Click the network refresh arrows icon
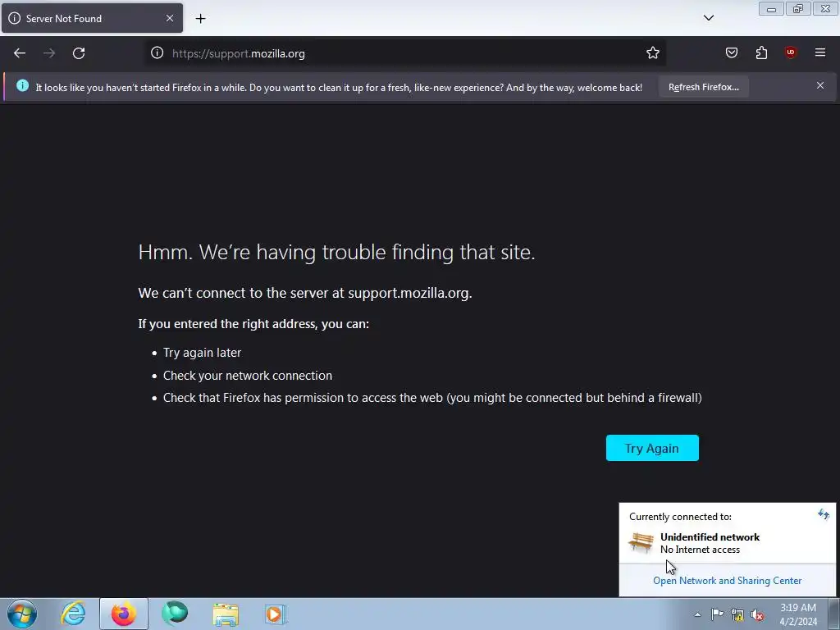 click(824, 515)
